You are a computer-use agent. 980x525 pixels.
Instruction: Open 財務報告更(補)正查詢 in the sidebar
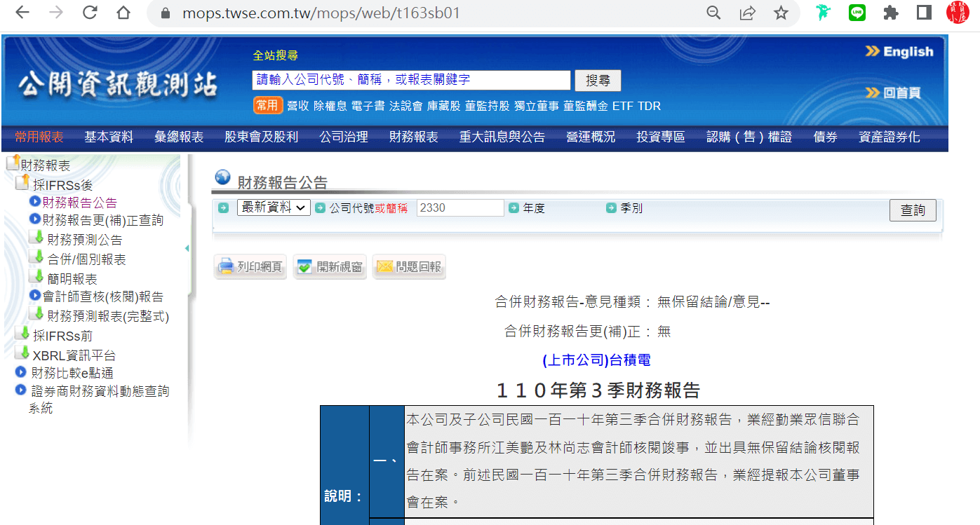tap(103, 220)
